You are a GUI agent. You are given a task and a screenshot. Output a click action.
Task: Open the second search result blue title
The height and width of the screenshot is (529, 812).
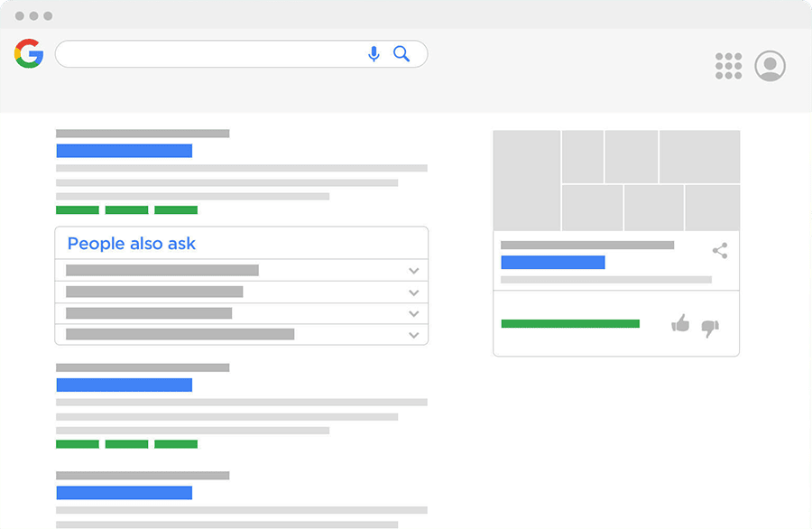[x=125, y=385]
